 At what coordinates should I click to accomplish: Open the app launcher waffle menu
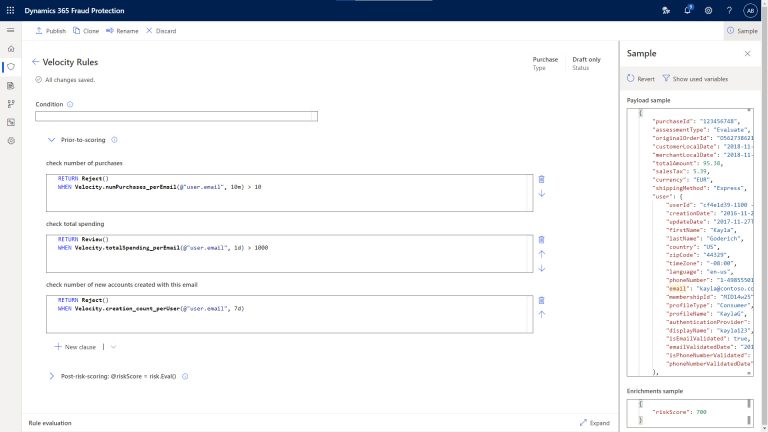(10, 10)
